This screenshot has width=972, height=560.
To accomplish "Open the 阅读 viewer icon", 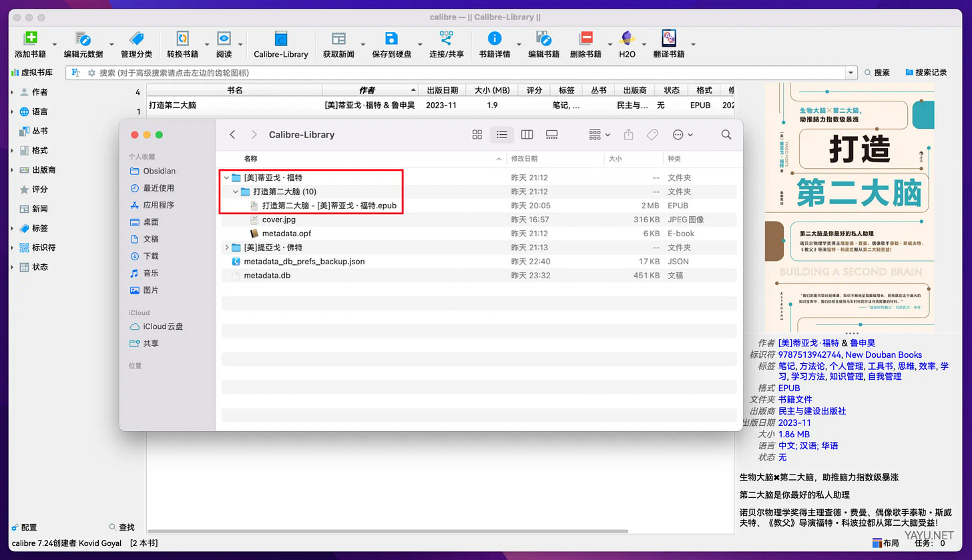I will pyautogui.click(x=224, y=38).
